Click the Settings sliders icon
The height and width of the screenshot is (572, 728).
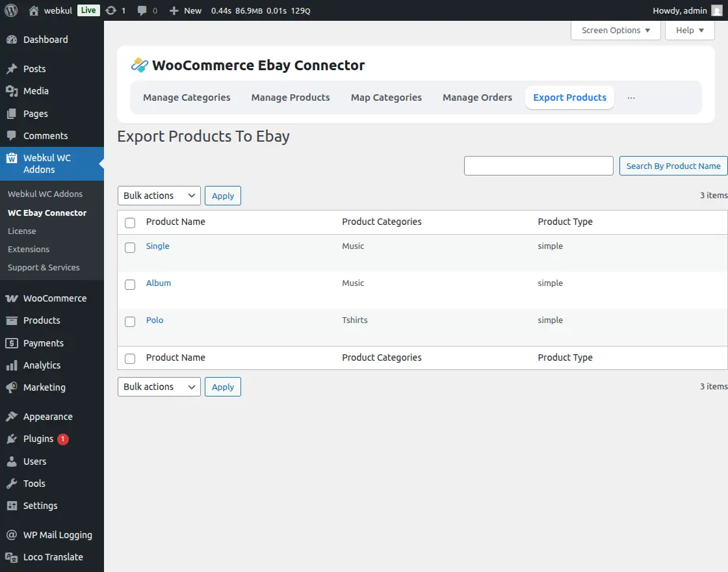coord(12,506)
